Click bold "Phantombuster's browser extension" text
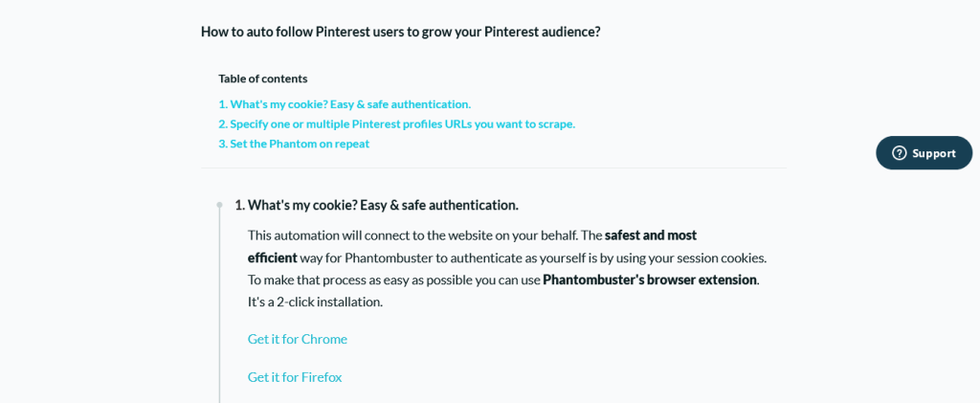Image resolution: width=980 pixels, height=403 pixels. coord(650,280)
